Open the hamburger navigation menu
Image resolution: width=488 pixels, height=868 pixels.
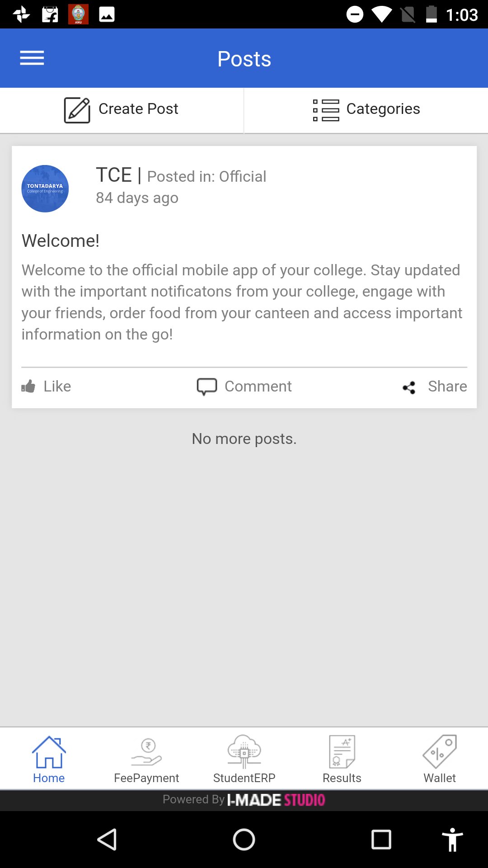click(x=32, y=58)
